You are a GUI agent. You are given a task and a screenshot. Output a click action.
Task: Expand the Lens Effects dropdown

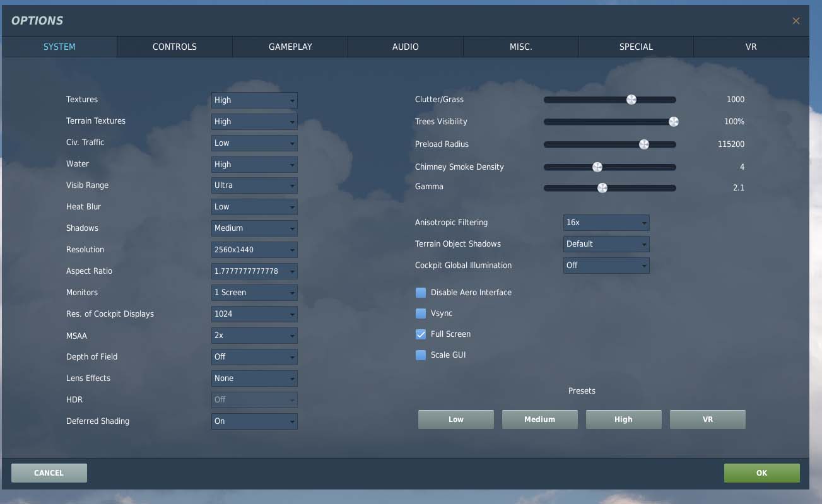click(x=254, y=378)
